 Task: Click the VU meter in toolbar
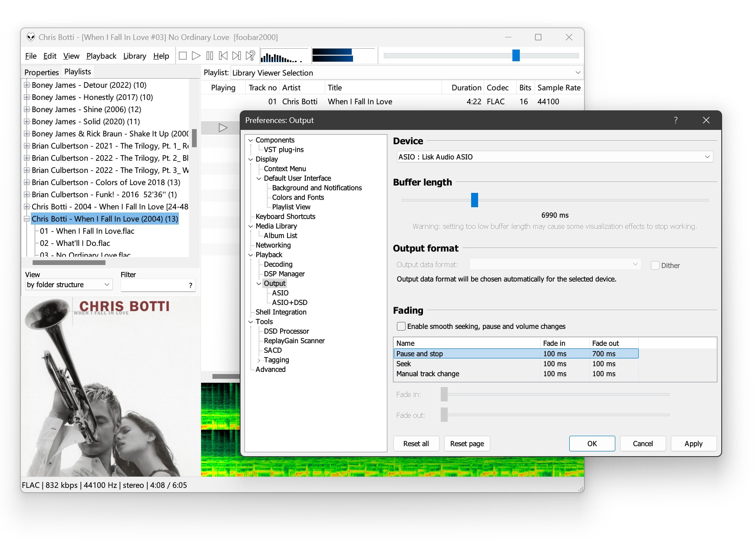click(x=343, y=55)
